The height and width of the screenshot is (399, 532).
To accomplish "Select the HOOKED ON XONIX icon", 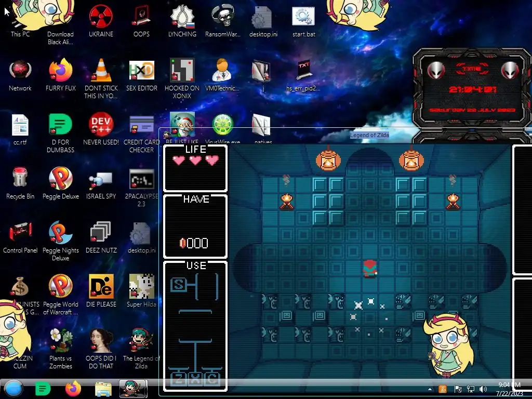I will [x=182, y=79].
